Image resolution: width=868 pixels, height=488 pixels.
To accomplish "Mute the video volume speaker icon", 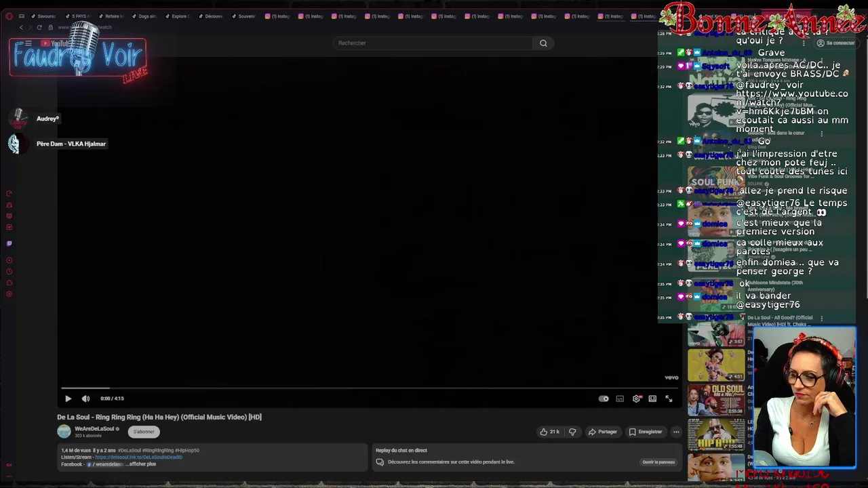I will coord(85,399).
